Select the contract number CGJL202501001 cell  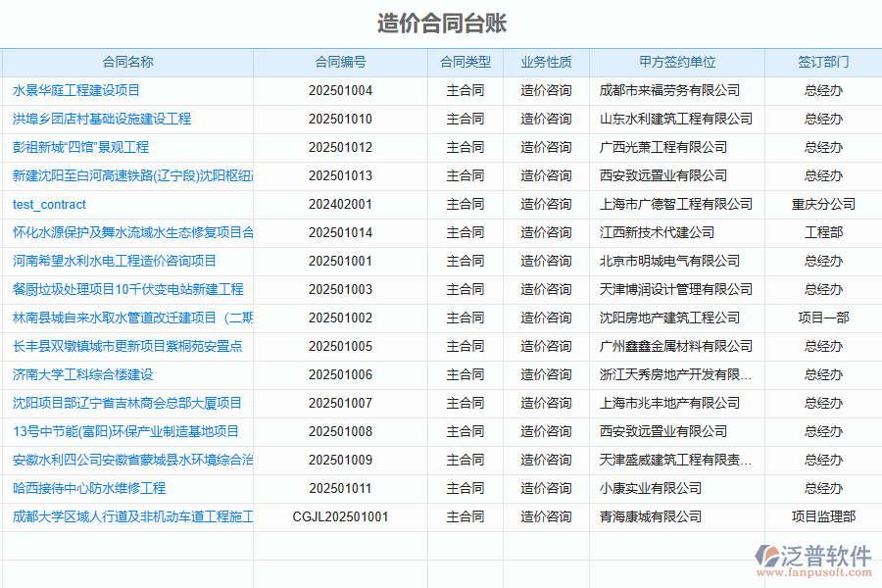pos(340,516)
